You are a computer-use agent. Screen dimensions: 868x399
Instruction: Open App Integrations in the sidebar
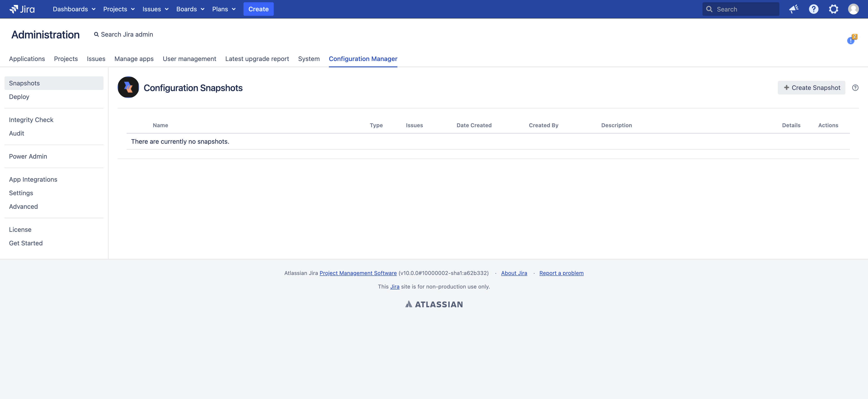coord(54,180)
